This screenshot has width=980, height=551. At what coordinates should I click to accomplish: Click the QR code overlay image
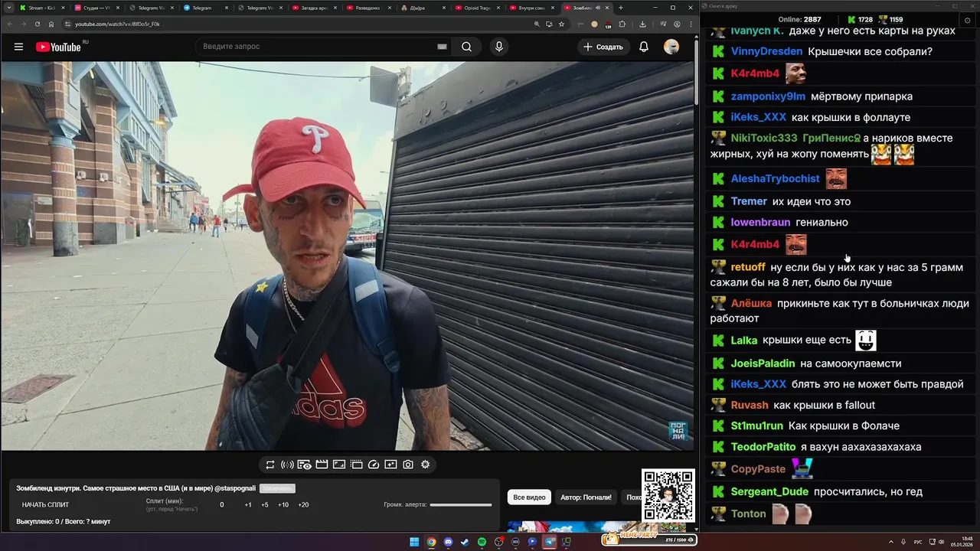(x=668, y=495)
